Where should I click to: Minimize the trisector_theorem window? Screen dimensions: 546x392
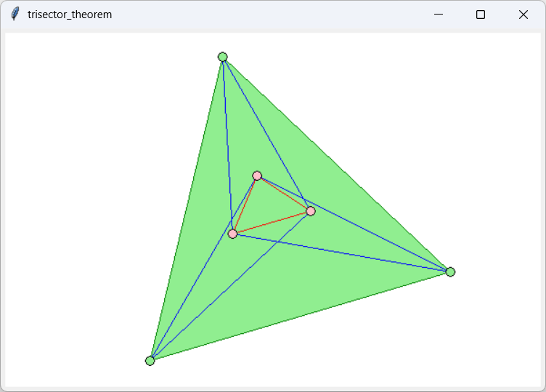point(438,15)
